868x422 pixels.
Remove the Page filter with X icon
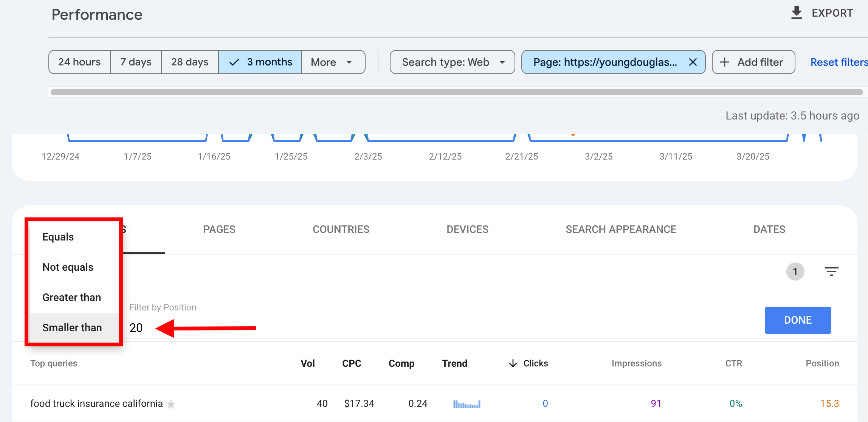tap(693, 62)
